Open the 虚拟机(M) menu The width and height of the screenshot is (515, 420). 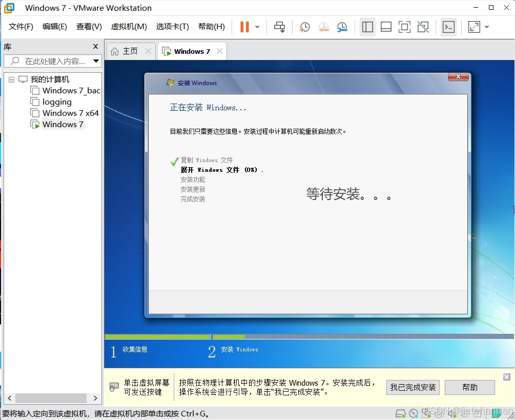pyautogui.click(x=129, y=27)
